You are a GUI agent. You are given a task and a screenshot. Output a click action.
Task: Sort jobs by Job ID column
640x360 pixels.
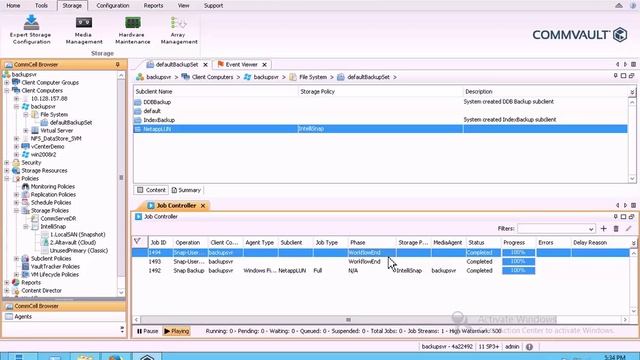tap(160, 242)
